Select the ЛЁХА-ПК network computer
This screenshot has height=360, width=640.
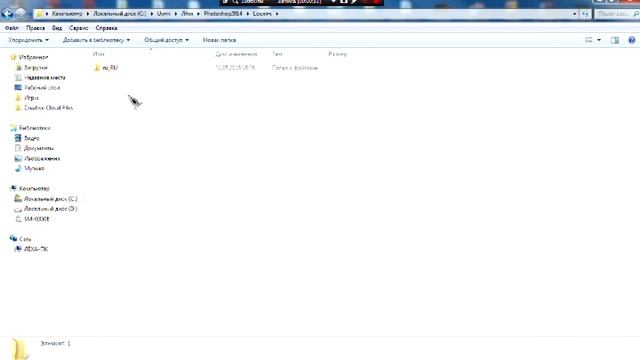pos(36,249)
